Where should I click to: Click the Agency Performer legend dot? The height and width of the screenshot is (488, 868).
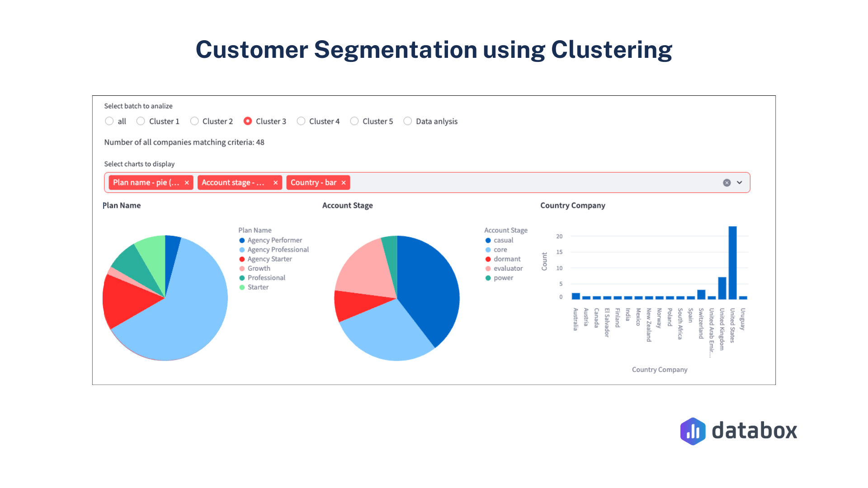pos(242,240)
